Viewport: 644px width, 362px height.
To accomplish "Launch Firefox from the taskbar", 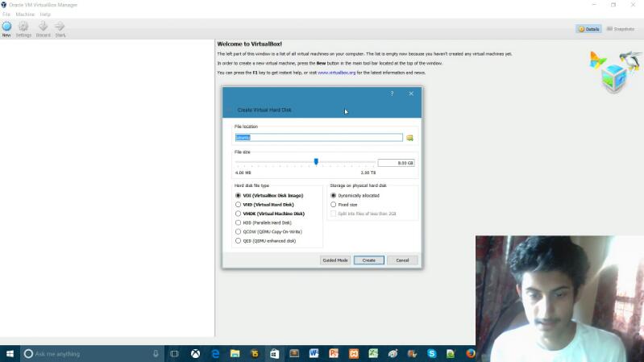I will 471,354.
